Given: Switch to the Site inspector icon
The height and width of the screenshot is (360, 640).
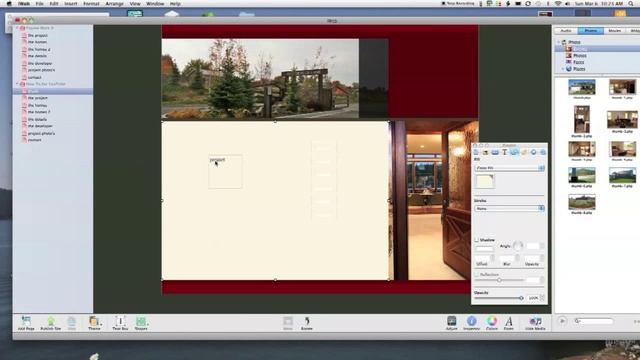Looking at the screenshot, I should point(476,152).
